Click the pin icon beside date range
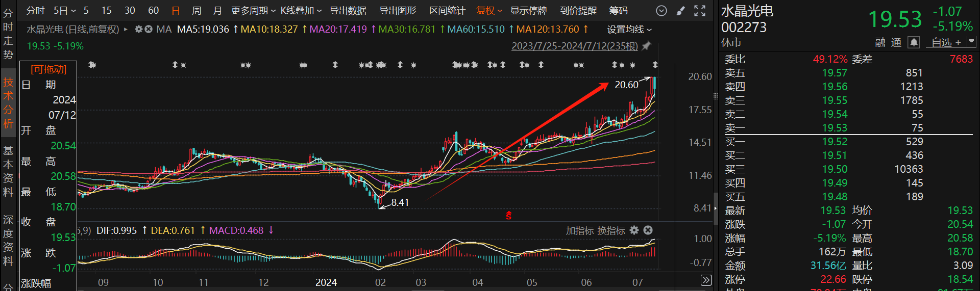The image size is (980, 291). 646,46
